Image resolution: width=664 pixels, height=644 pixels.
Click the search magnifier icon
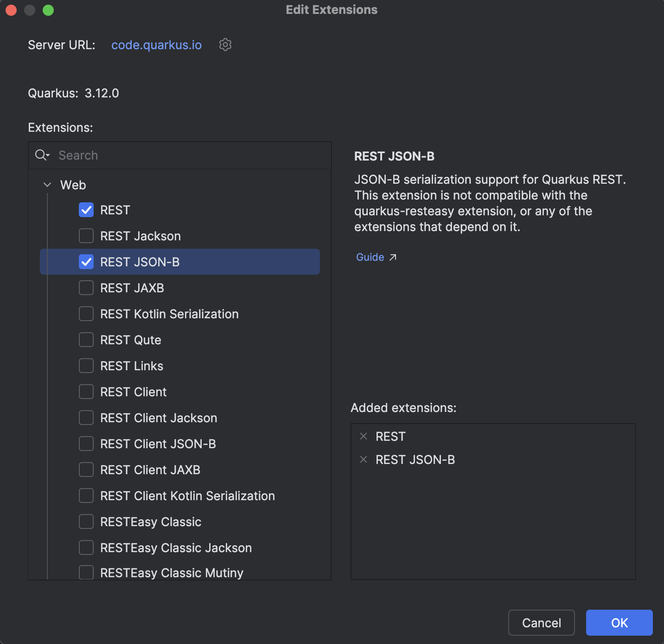coord(39,155)
